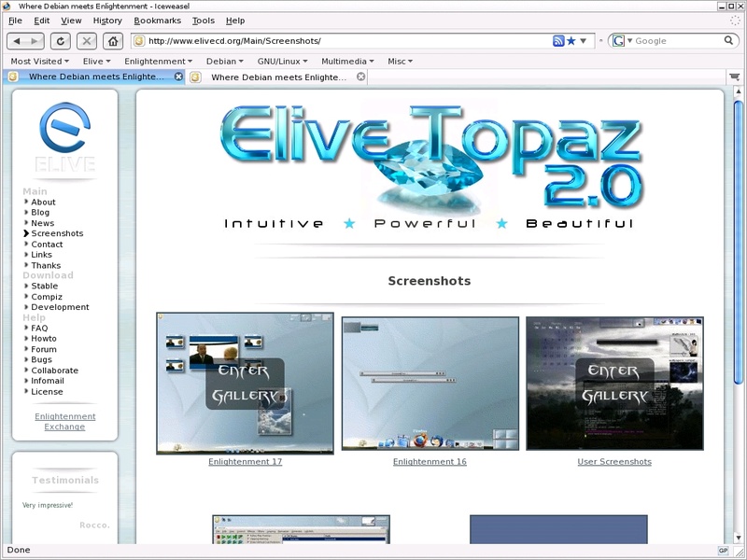
Task: Expand the GNU/Linux bookmarks folder
Action: pos(283,62)
